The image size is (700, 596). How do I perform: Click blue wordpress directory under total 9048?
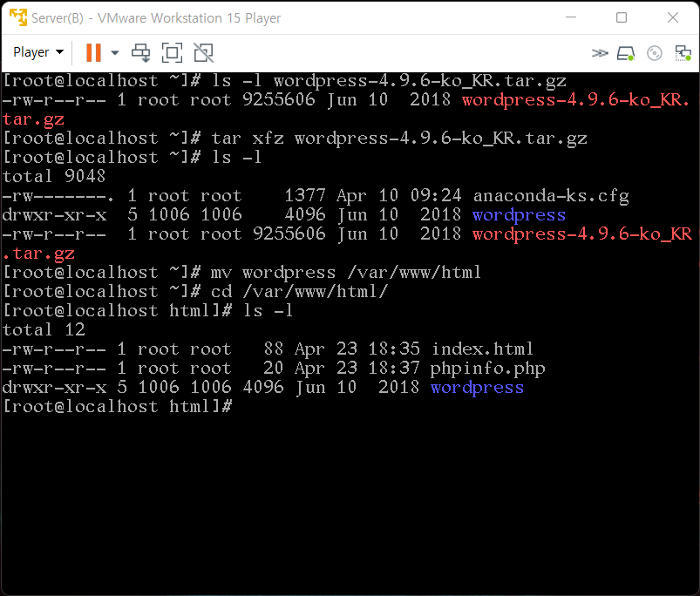pos(520,215)
